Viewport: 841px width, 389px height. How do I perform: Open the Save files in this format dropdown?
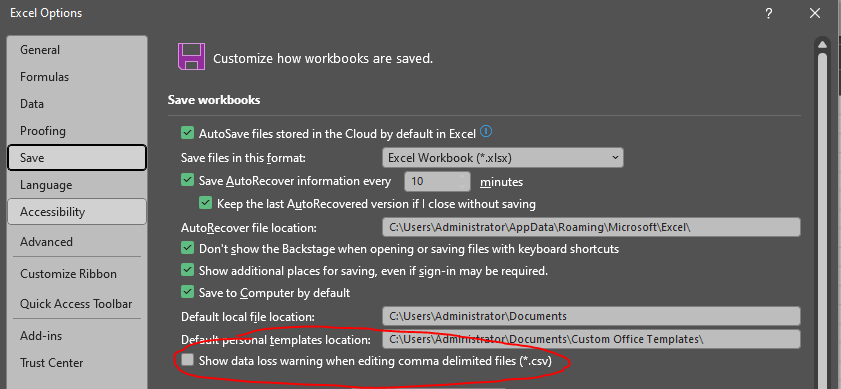(x=503, y=158)
